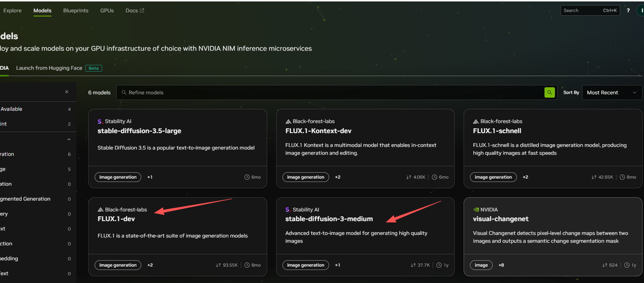Click the clock icon on stable-diffusion-3.5-large card
Viewport: 644px width, 283px height.
point(247,177)
